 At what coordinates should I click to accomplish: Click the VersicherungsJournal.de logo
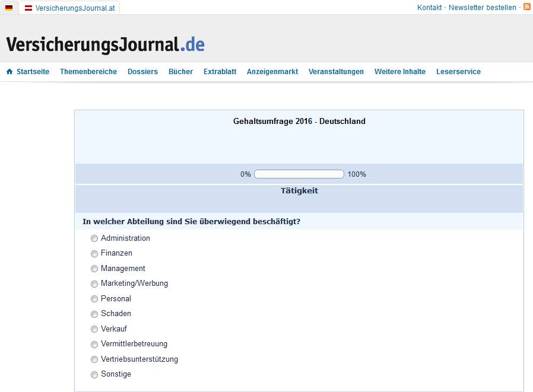pos(106,44)
